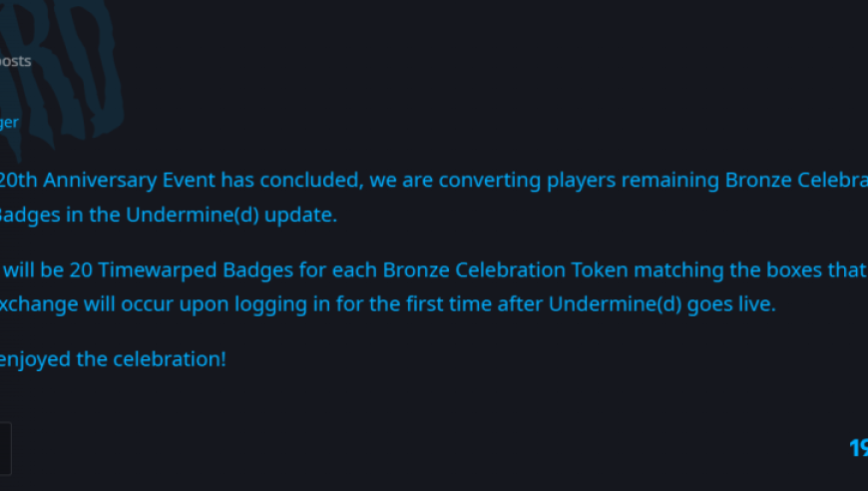Click the partially visible button at bottom left

6,448
